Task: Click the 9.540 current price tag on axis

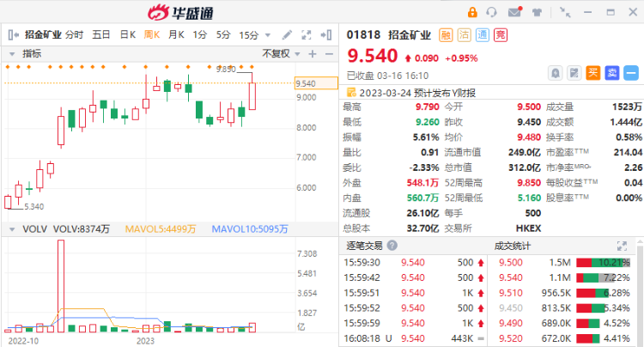Action: [x=316, y=83]
